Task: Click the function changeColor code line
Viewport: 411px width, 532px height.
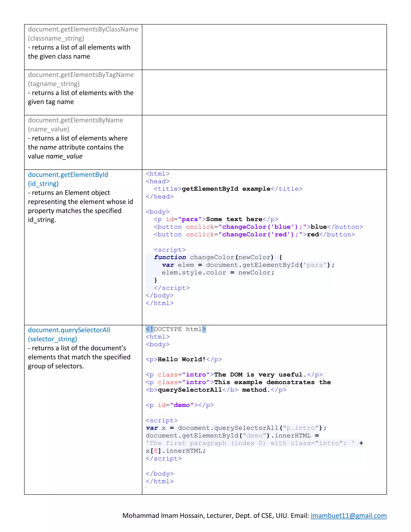Action: [x=218, y=258]
